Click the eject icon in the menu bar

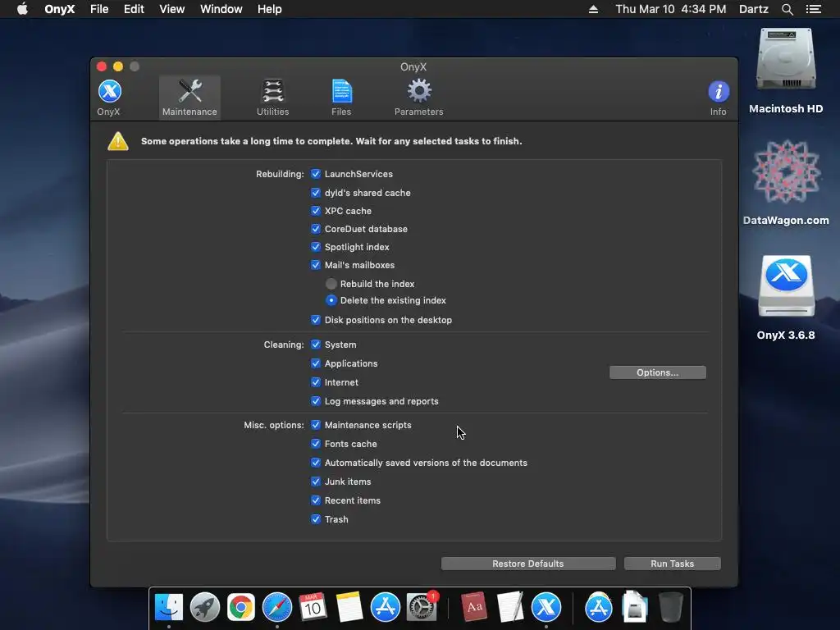coord(593,9)
